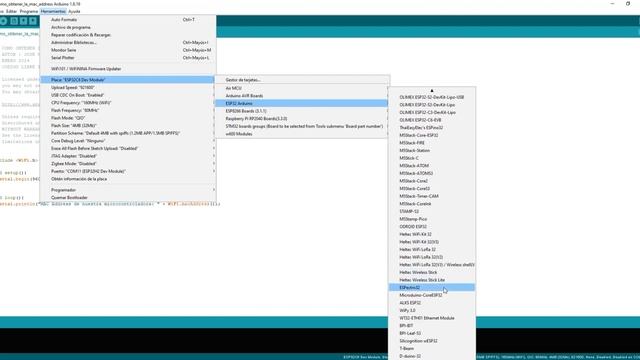Launch the Serial Plotter
The width and height of the screenshot is (640, 360).
pos(127,58)
